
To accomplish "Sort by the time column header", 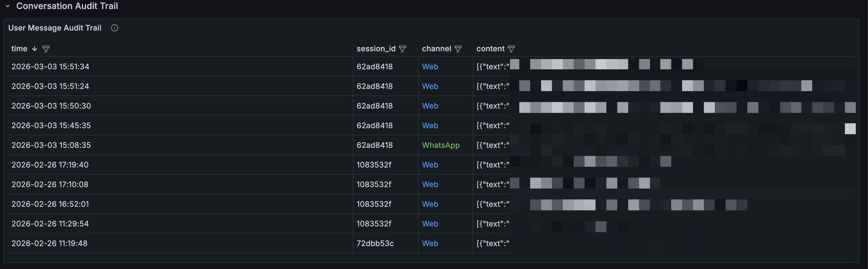I will coord(19,49).
